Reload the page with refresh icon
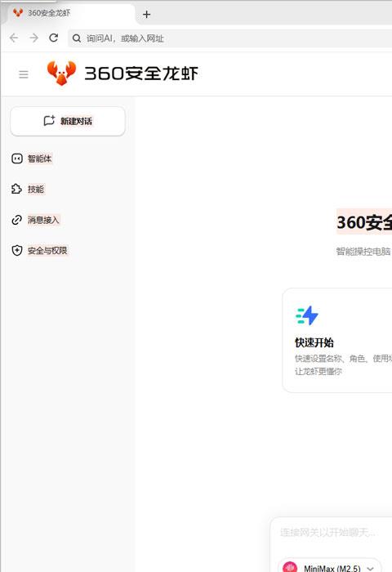392x572 pixels. click(x=54, y=38)
